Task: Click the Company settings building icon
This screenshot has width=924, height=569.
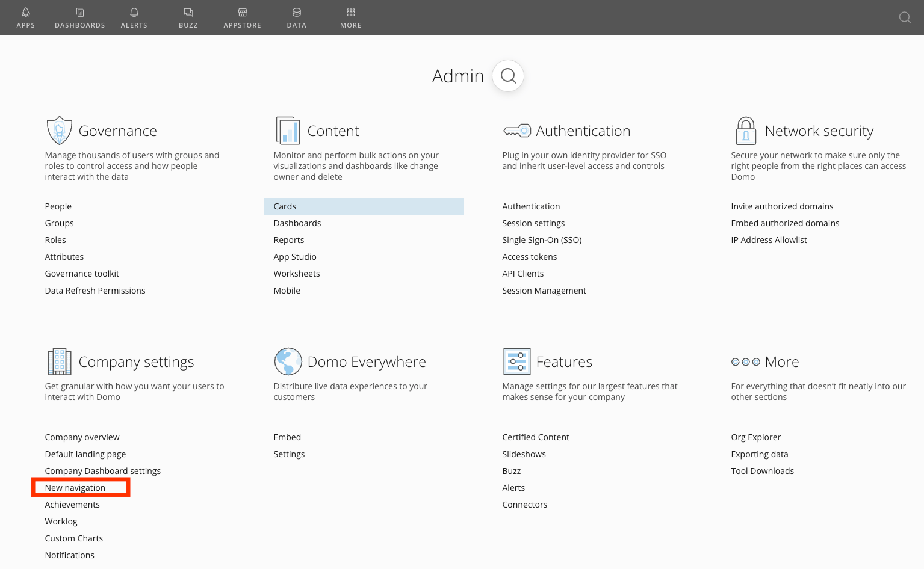Action: point(60,361)
